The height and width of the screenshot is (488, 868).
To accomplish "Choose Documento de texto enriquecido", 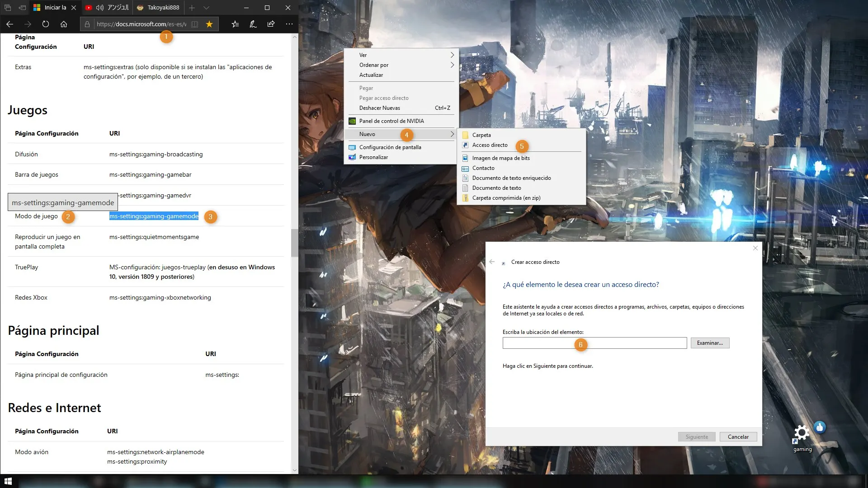I will (x=522, y=178).
